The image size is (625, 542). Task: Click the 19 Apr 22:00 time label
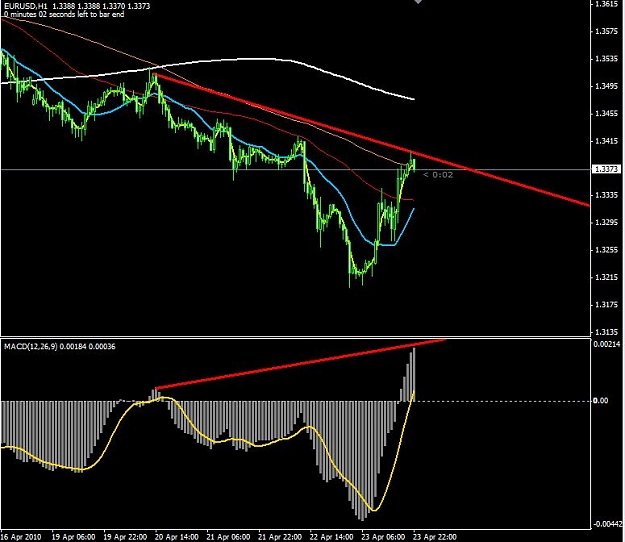click(x=125, y=537)
